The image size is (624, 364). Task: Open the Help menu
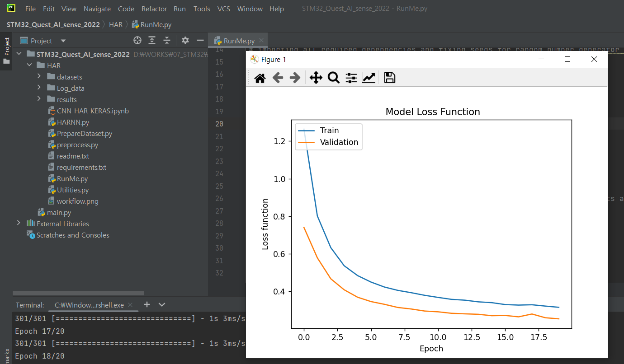coord(276,9)
